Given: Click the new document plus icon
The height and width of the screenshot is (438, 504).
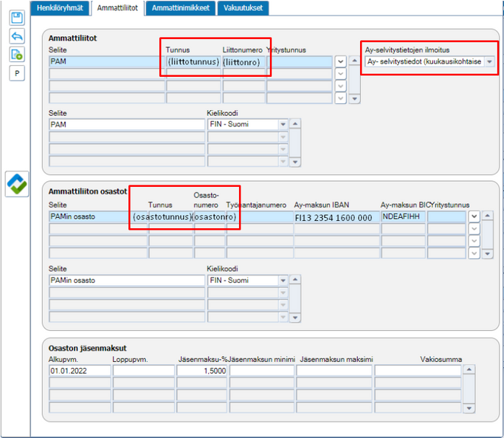Looking at the screenshot, I should coord(17,55).
